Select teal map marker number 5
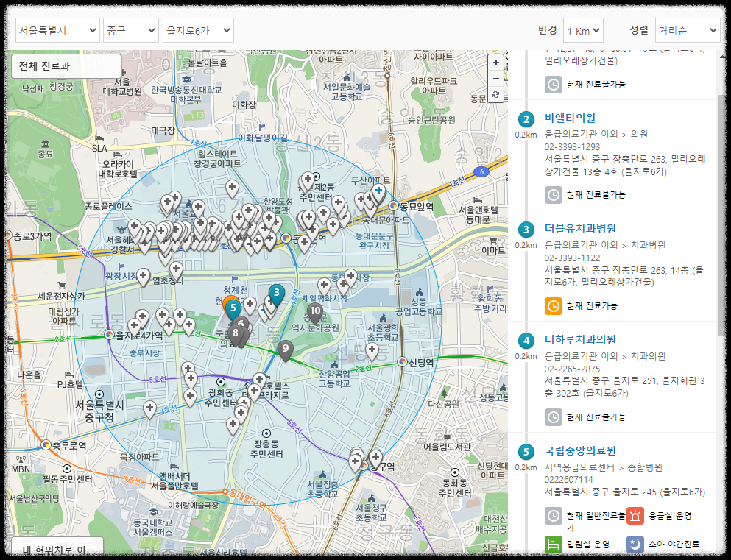Image resolution: width=731 pixels, height=560 pixels. tap(233, 309)
